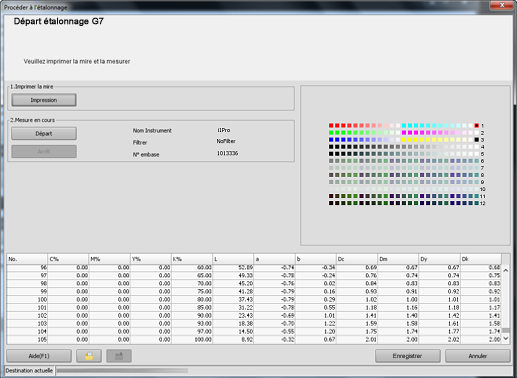Click the Impression button to print chart

(44, 100)
